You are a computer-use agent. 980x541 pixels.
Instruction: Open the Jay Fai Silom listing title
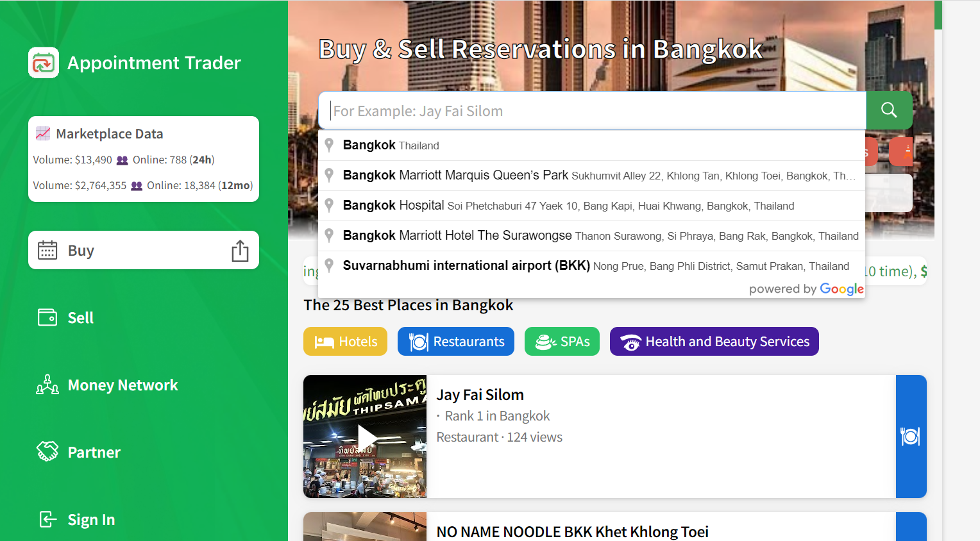[480, 395]
